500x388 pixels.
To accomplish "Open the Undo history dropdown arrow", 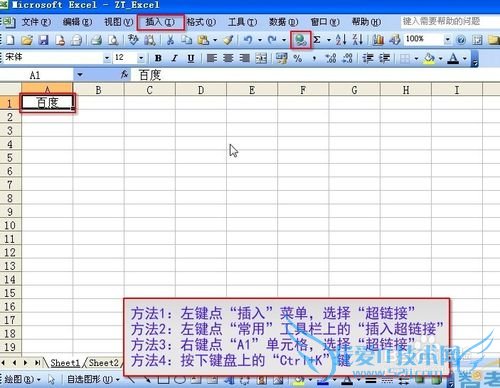I will 260,40.
